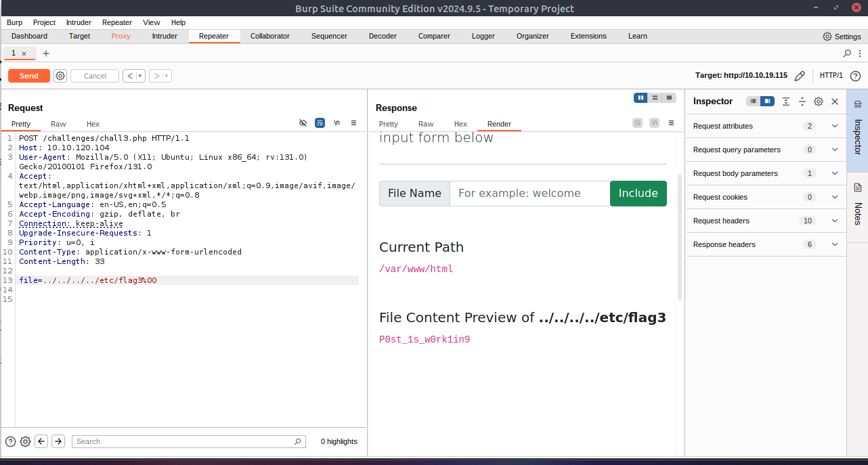
Task: Collapse all Inspector sections
Action: point(802,101)
